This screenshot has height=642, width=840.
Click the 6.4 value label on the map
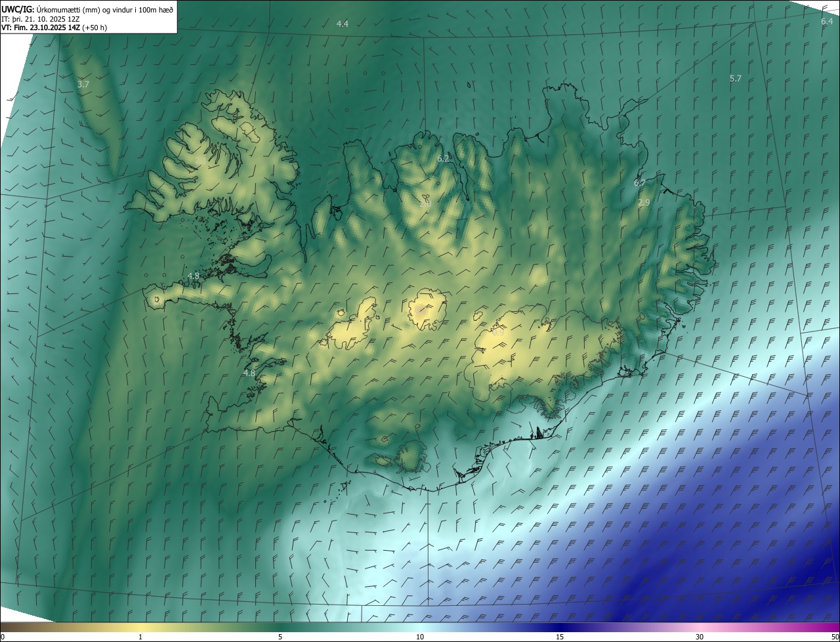pos(827,22)
